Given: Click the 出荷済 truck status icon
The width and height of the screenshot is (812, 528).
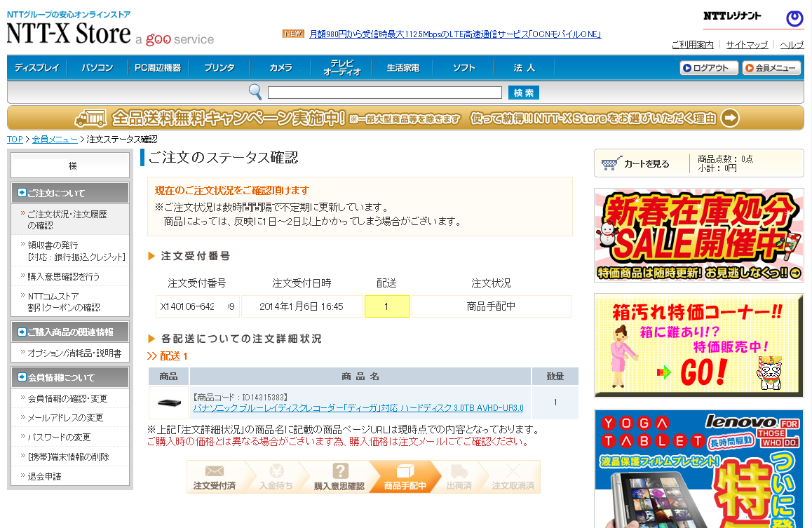Looking at the screenshot, I should (x=459, y=471).
